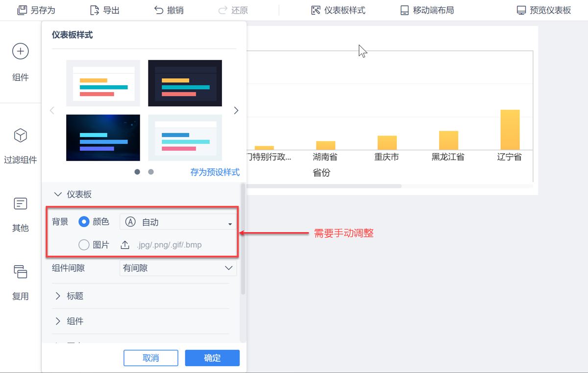Screen dimensions: 588x373
Task: Confirm with the 确定 button
Action: [x=212, y=358]
